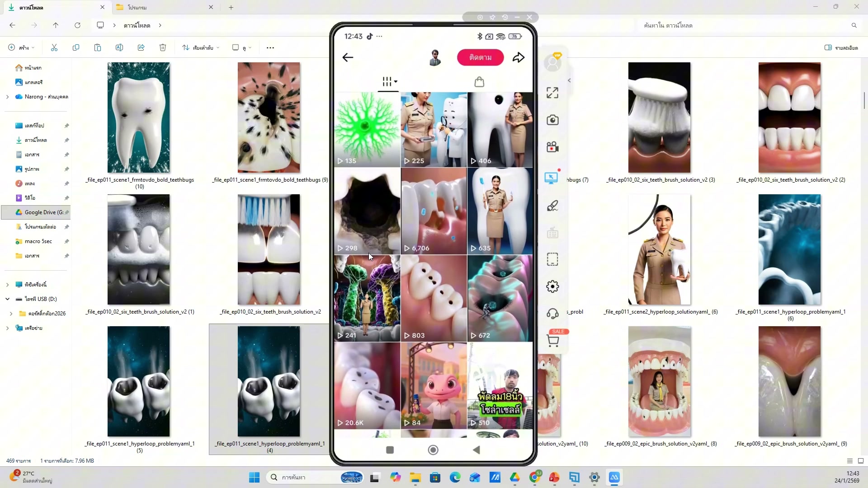Expand the Narong OneDrive tree node
This screenshot has width=868, height=488.
click(x=7, y=97)
